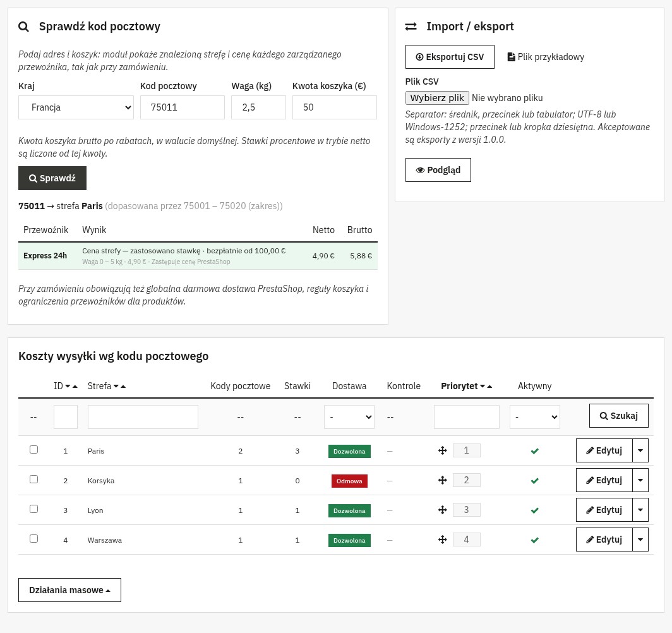Image resolution: width=672 pixels, height=633 pixels.
Task: Sort Priorytet column descending arrow
Action: [482, 387]
